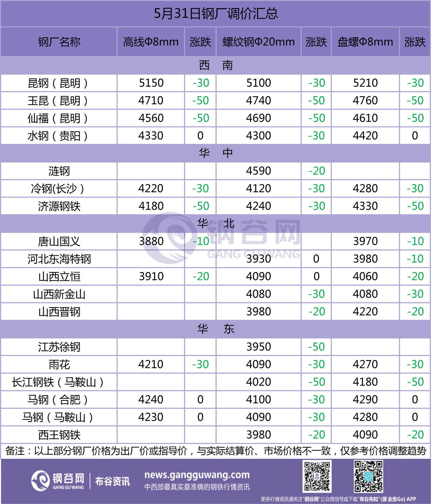Image resolution: width=431 pixels, height=504 pixels.
Task: Select the 山西晋钢 row name
Action: pos(59,312)
